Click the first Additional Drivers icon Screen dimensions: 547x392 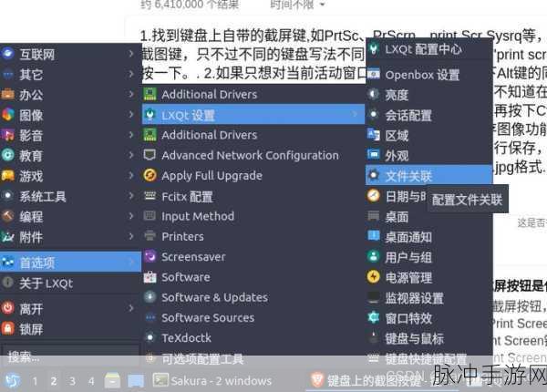tap(150, 94)
